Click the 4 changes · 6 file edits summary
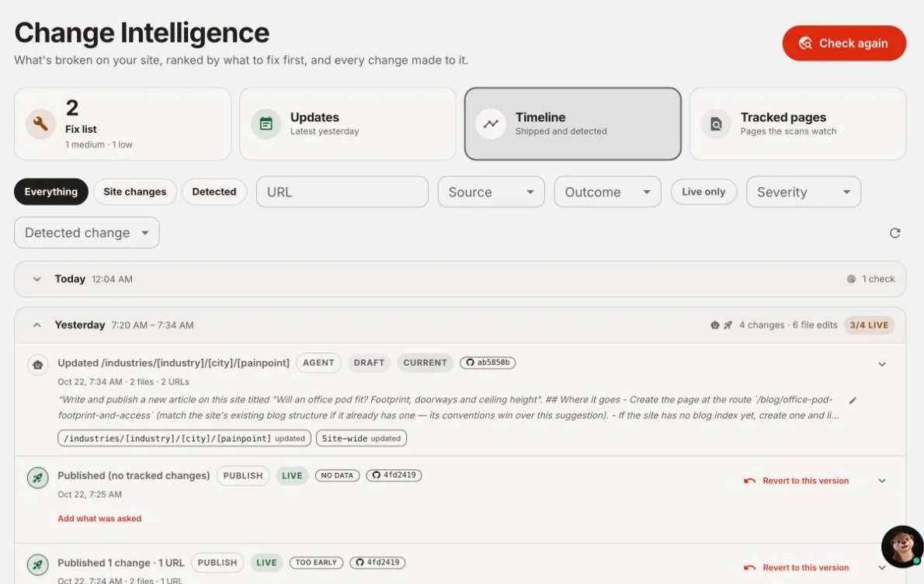The height and width of the screenshot is (584, 924). click(788, 325)
